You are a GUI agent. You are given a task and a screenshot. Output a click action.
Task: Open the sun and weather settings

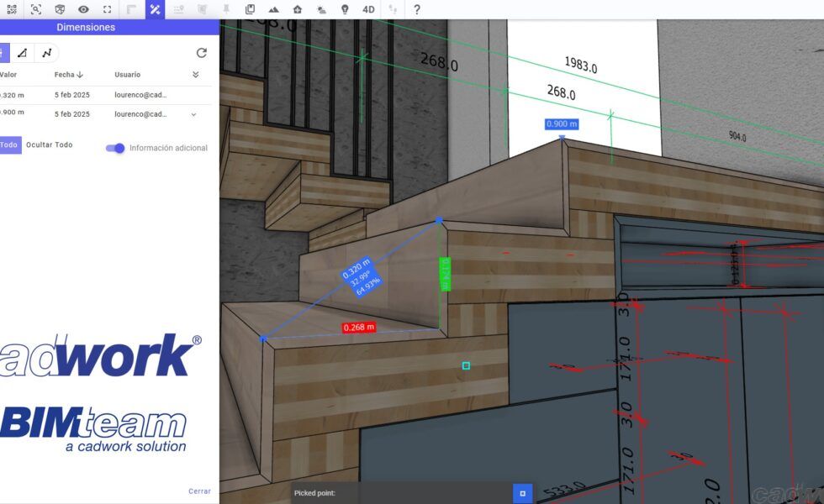point(321,9)
